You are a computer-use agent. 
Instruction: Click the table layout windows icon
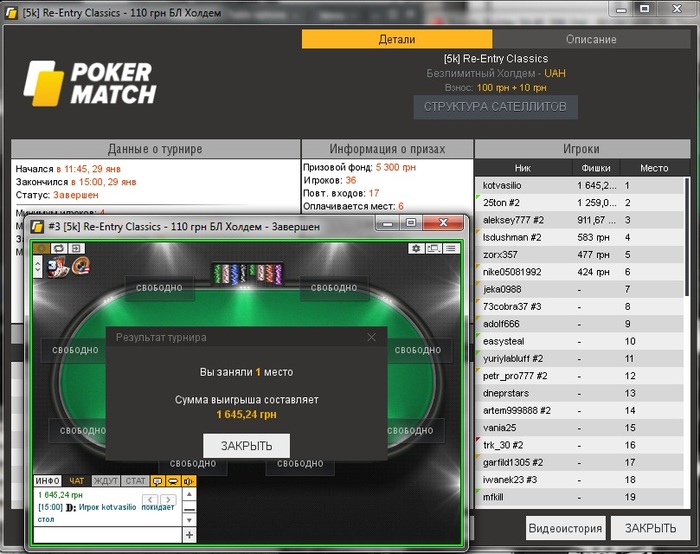[x=433, y=248]
